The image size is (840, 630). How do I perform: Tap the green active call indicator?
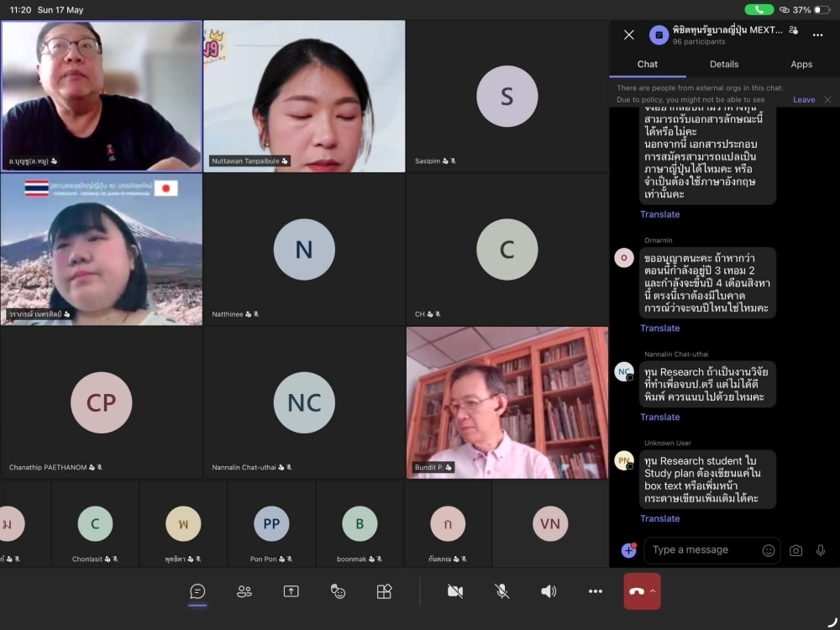(x=759, y=9)
